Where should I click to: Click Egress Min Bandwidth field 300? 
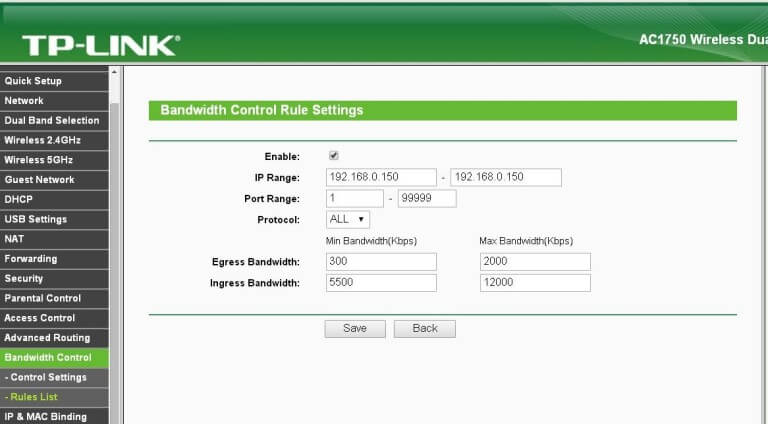click(381, 261)
